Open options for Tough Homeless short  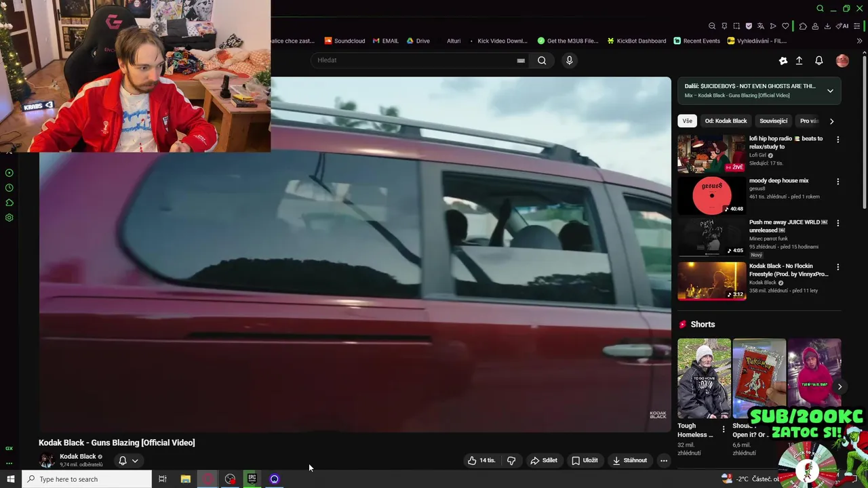pyautogui.click(x=724, y=430)
